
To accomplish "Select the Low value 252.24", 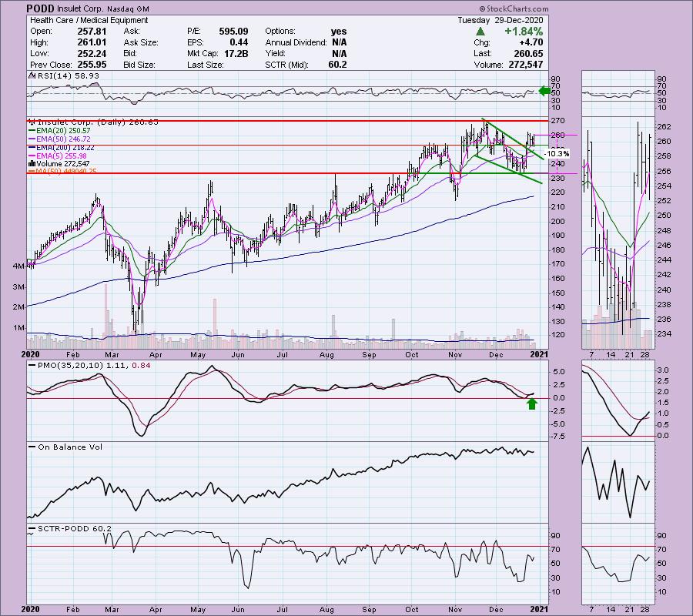I will tap(92, 53).
